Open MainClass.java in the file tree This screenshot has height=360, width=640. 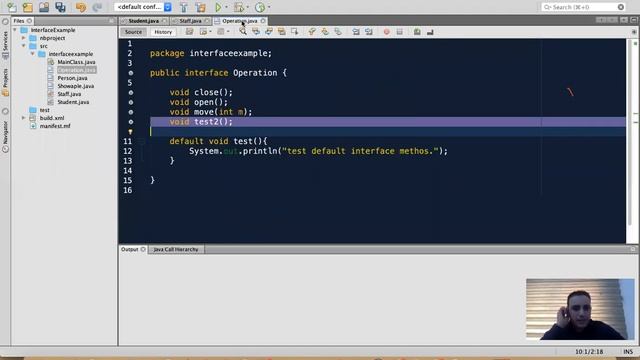click(x=76, y=62)
